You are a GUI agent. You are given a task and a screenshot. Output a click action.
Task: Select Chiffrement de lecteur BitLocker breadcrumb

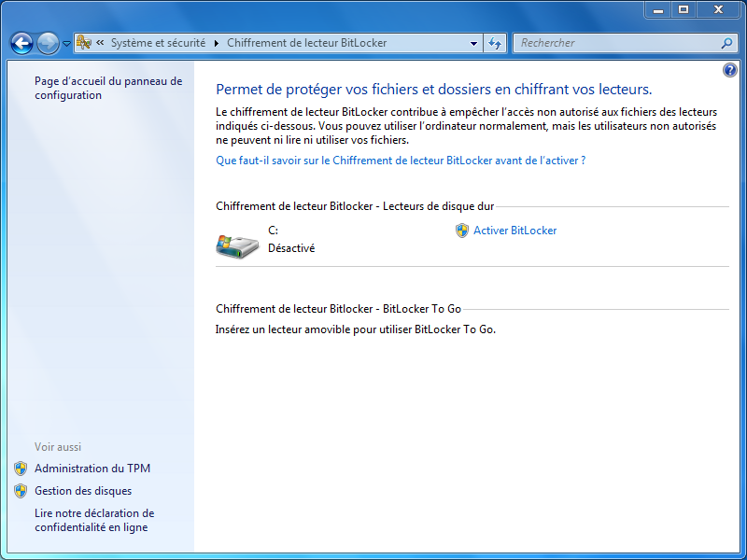tap(307, 43)
